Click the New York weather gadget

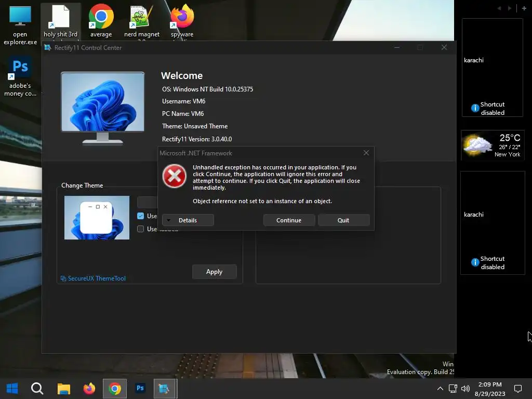[493, 145]
